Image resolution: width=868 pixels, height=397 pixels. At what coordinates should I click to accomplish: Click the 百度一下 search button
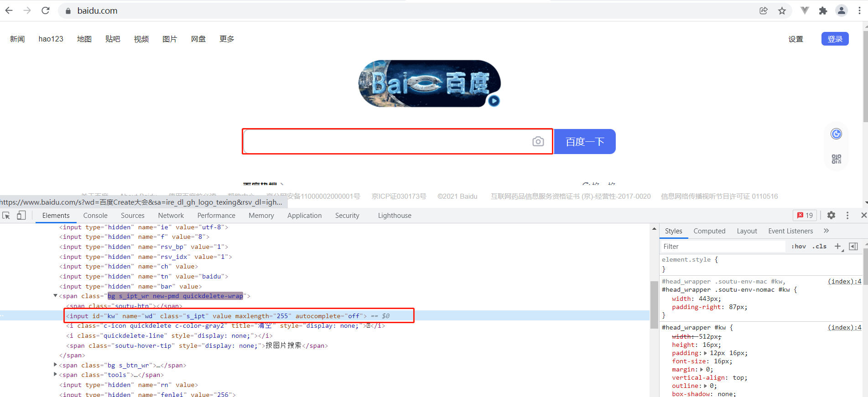coord(585,142)
